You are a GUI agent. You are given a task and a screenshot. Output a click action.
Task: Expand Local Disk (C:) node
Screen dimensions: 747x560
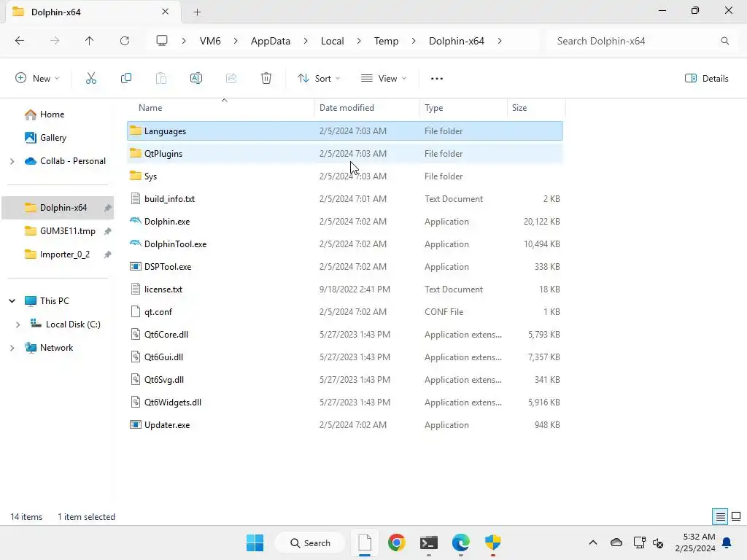click(18, 324)
